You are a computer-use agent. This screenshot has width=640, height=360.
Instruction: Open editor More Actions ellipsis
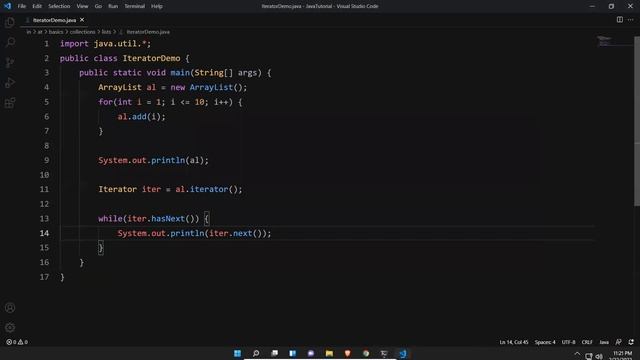click(631, 20)
